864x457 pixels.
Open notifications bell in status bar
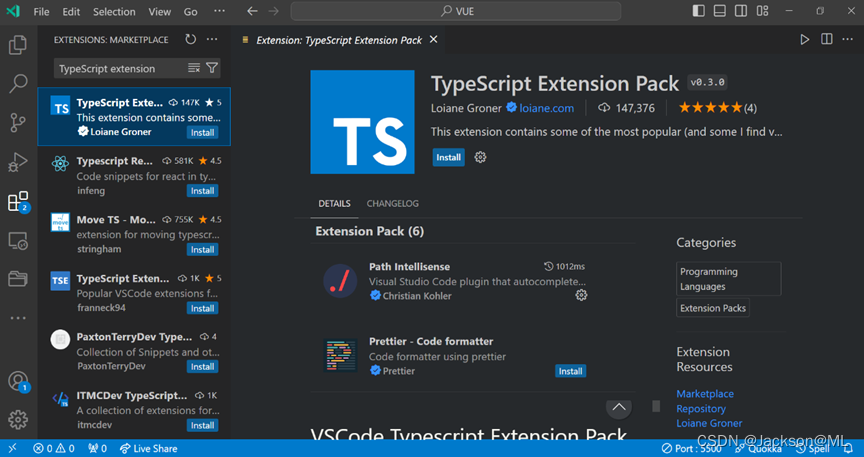849,448
